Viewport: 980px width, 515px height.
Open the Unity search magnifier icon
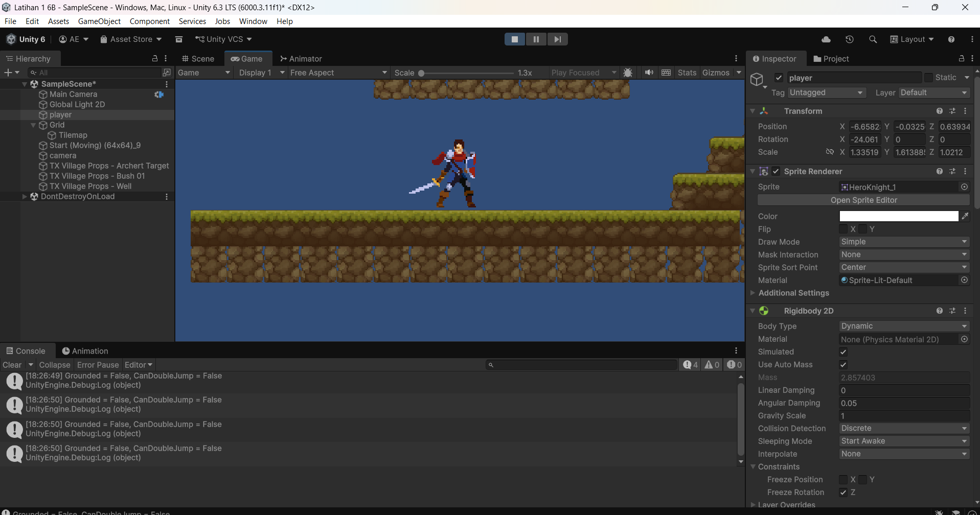pyautogui.click(x=873, y=39)
